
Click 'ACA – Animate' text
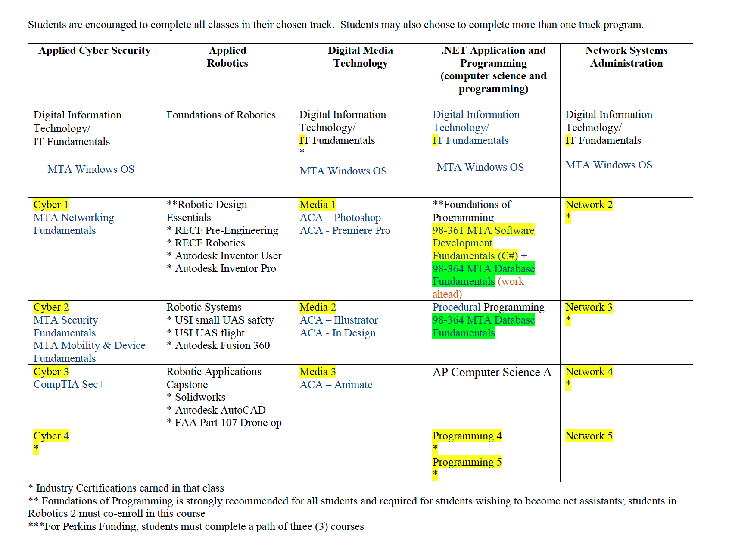[x=336, y=385]
